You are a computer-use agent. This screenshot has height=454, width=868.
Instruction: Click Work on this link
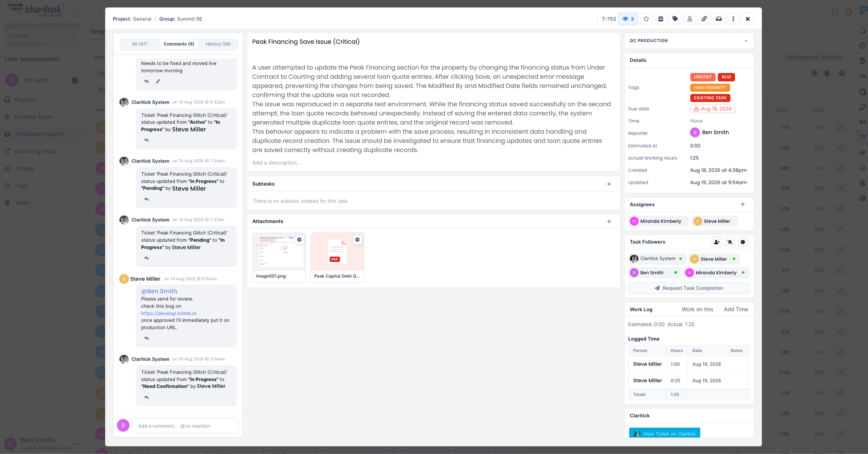point(697,309)
